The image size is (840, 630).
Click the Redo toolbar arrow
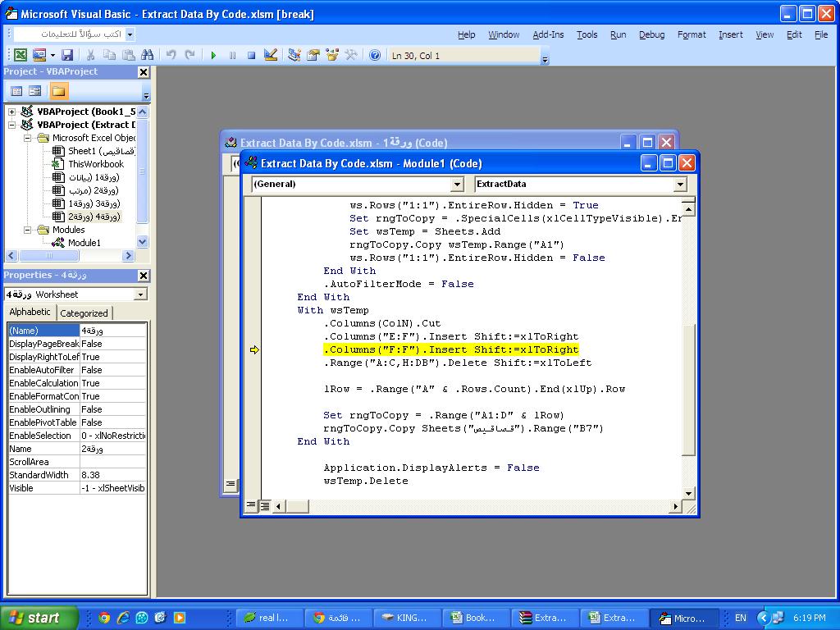[x=189, y=55]
